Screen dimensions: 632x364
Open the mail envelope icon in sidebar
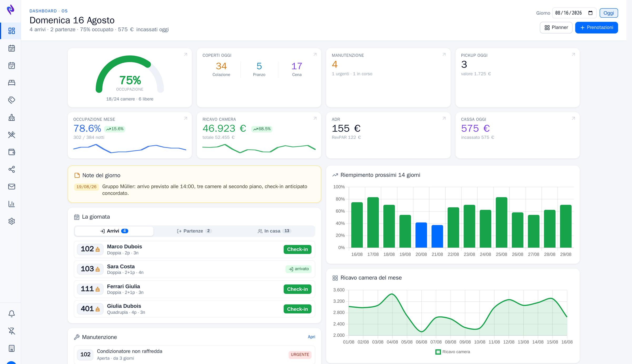click(12, 186)
